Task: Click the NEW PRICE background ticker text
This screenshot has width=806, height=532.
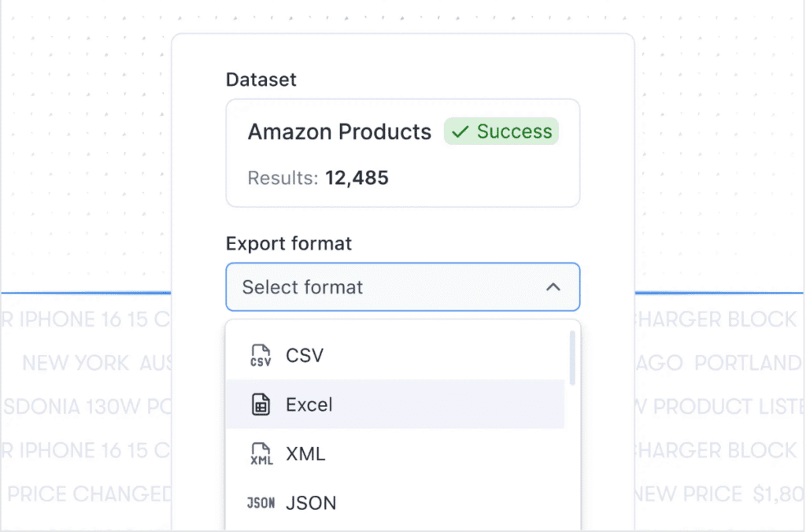Action: coord(687,494)
